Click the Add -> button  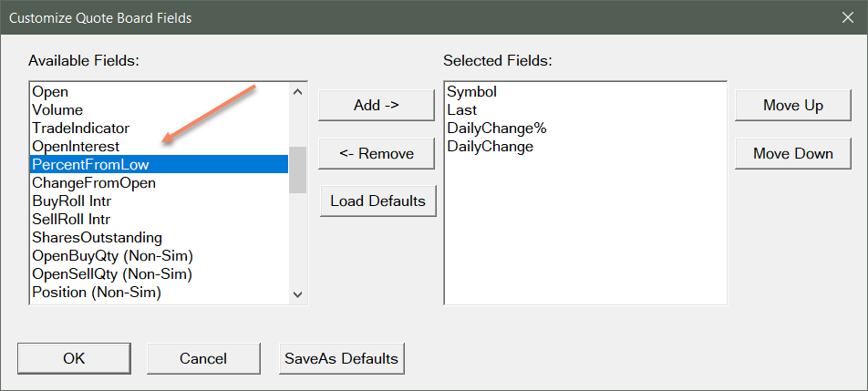tap(377, 106)
